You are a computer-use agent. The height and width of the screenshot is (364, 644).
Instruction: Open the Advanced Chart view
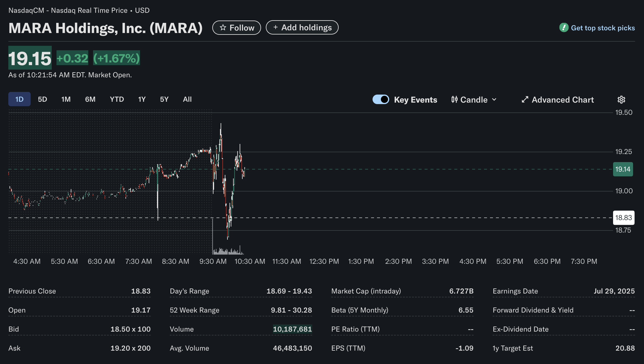pos(558,100)
